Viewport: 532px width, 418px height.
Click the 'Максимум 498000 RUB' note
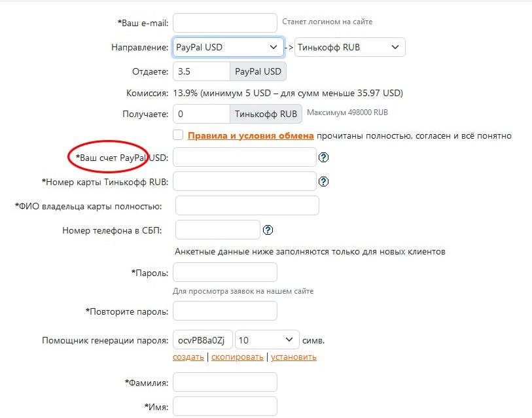[x=347, y=113]
